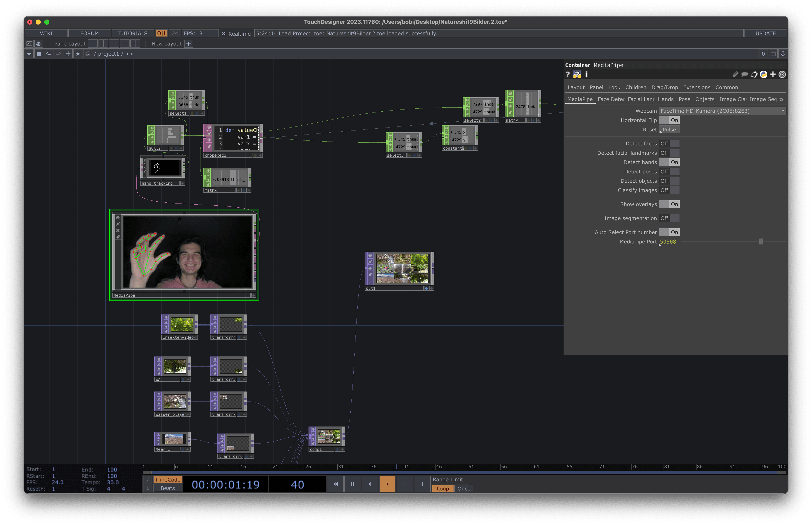Switch to the Hands parameter tab
This screenshot has width=812, height=525.
point(665,99)
